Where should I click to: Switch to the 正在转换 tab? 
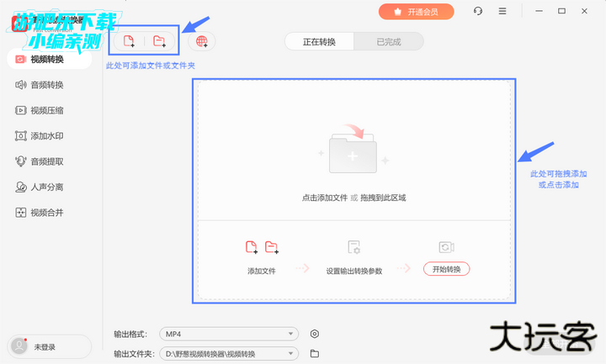319,41
